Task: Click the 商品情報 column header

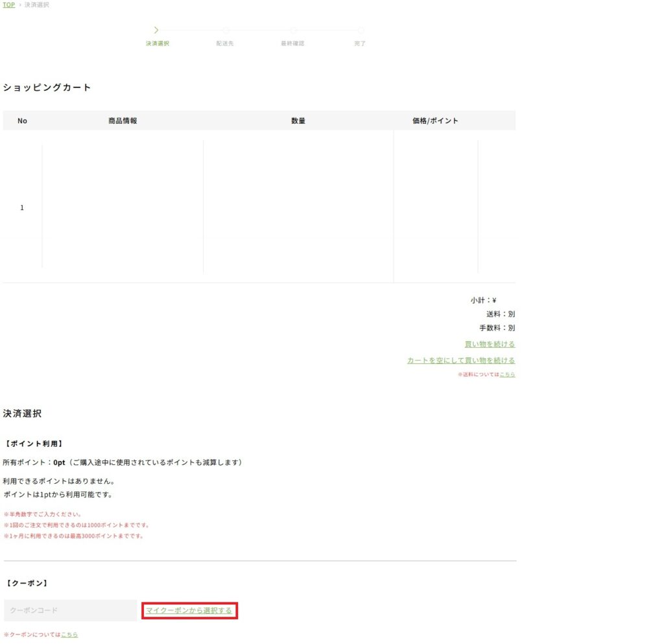Action: coord(123,121)
